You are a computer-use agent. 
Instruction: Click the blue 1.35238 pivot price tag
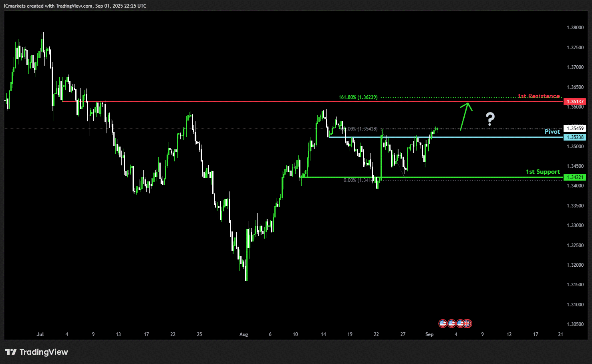click(575, 137)
